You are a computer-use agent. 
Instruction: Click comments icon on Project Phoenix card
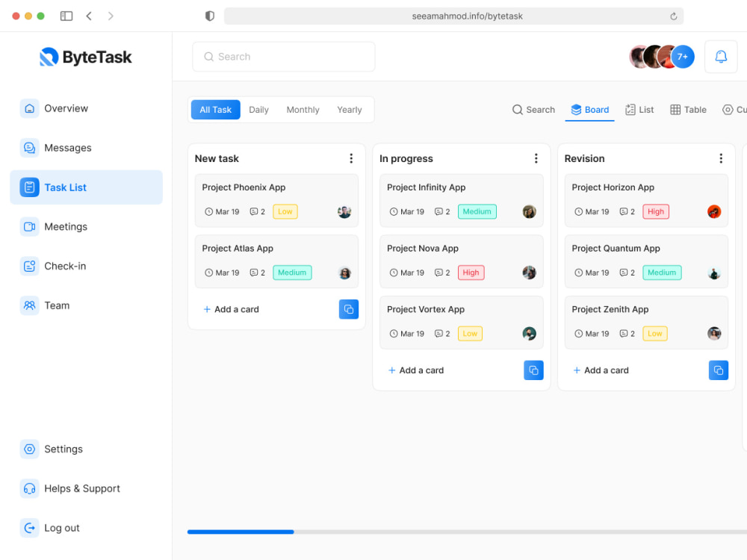click(x=253, y=211)
